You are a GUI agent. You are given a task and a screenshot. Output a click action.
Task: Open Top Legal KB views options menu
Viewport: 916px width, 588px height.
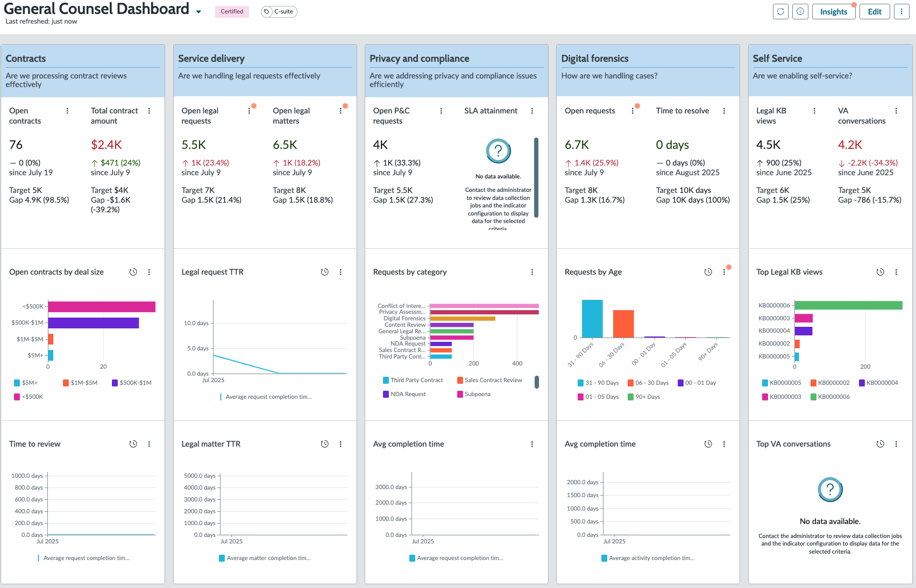(x=896, y=272)
